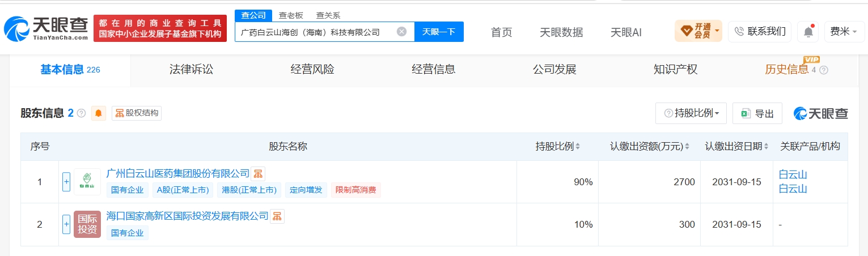
Task: Click the 天眼查 logo in header
Action: coord(46,28)
